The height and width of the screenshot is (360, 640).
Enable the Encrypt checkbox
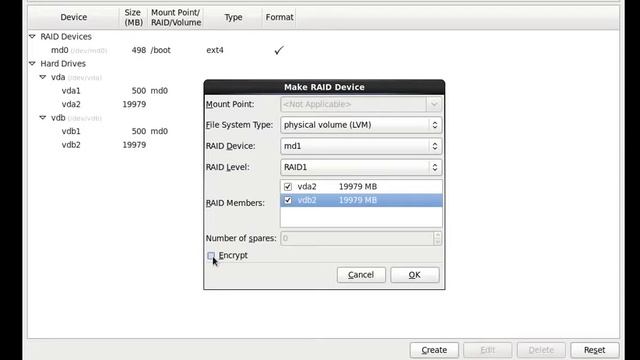click(211, 256)
